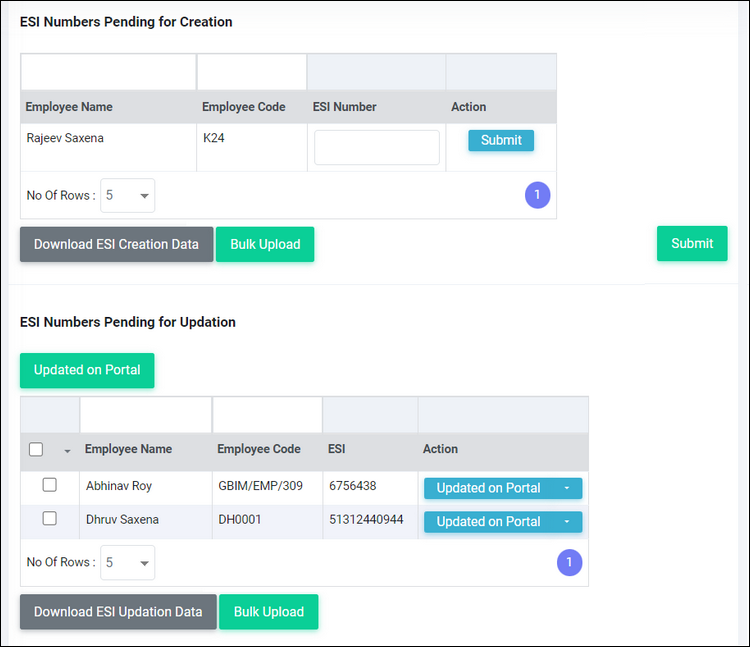Check the Dhruv Saxena row checkbox
The image size is (750, 647).
coord(50,518)
